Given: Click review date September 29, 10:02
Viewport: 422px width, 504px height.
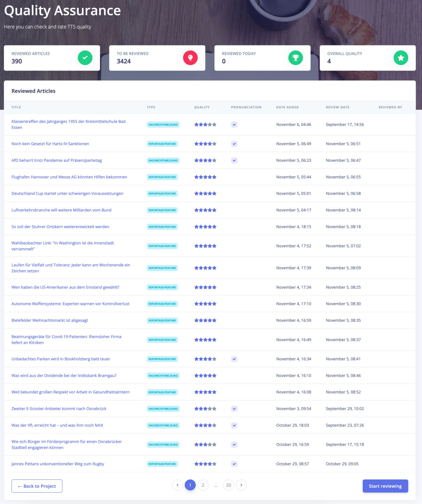Looking at the screenshot, I should click(x=345, y=409).
